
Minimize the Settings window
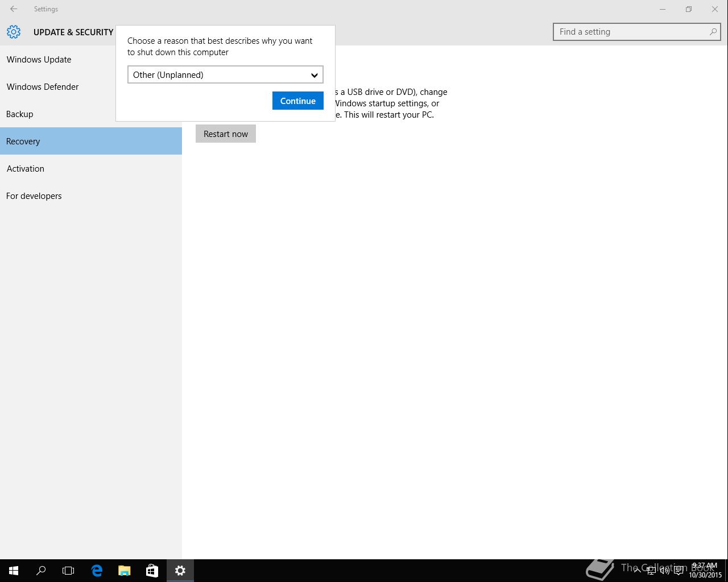point(663,9)
